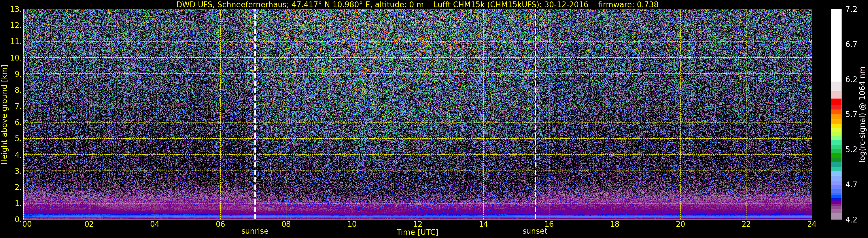Click the "06" time axis tick label
This screenshot has width=868, height=238.
pos(220,224)
